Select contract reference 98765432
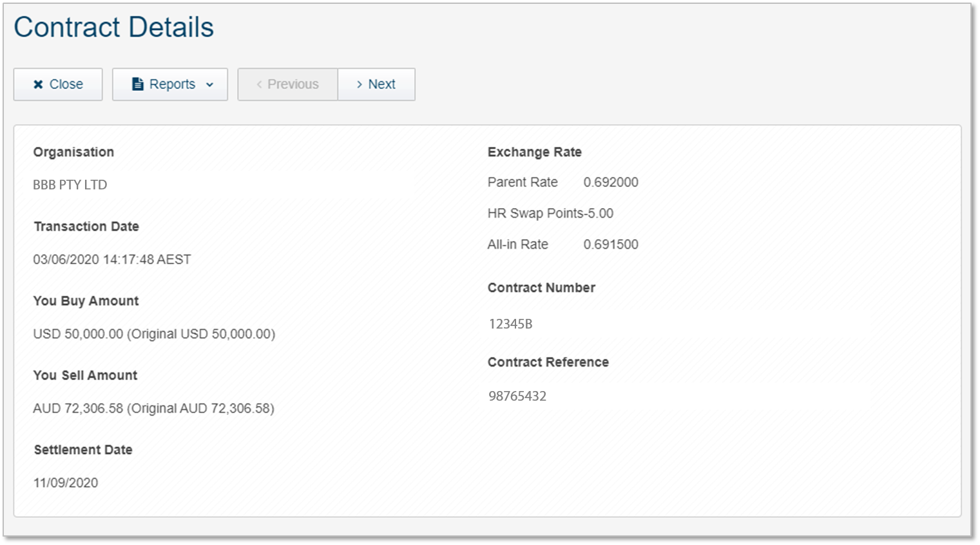This screenshot has width=980, height=545. click(517, 396)
